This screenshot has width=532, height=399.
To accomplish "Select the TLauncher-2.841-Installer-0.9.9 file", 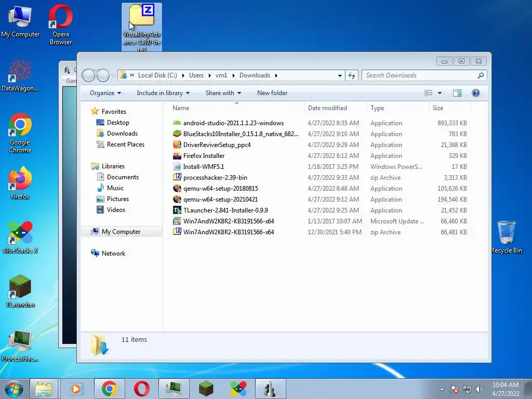I will coord(225,210).
